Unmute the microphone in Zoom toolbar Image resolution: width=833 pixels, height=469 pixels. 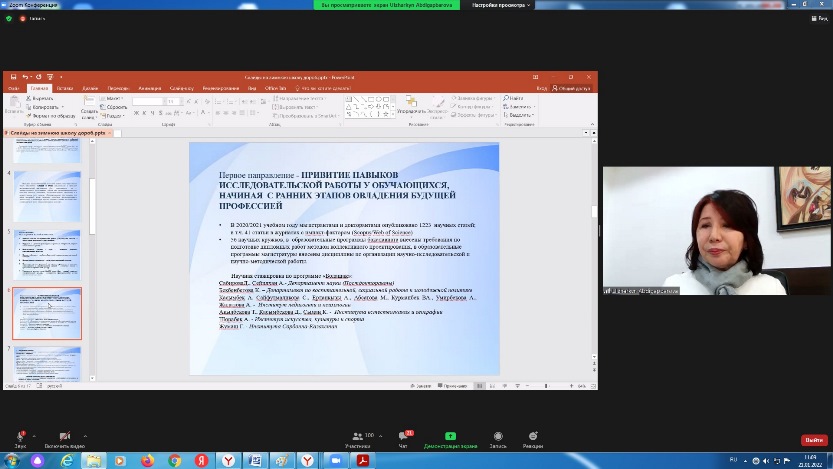pyautogui.click(x=21, y=435)
